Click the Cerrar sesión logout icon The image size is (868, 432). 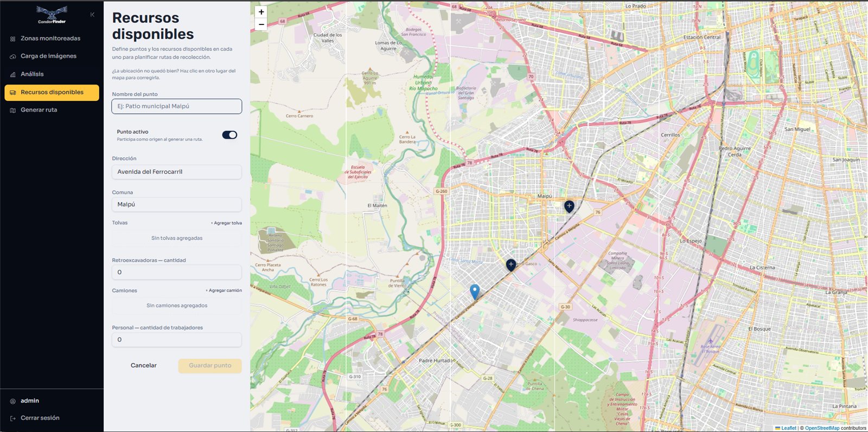click(13, 418)
